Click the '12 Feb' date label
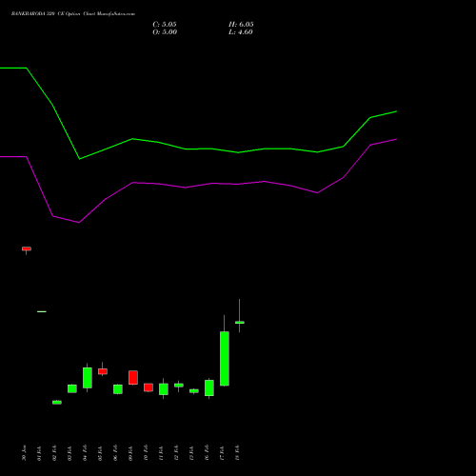 point(176,453)
